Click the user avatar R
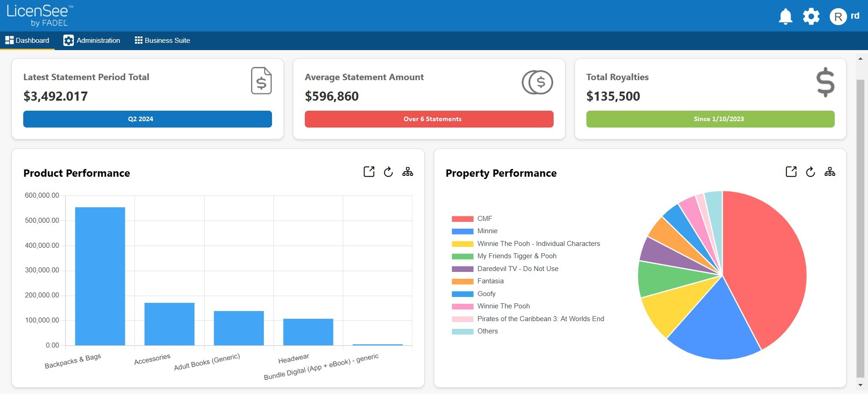Image resolution: width=868 pixels, height=394 pixels. pos(838,17)
